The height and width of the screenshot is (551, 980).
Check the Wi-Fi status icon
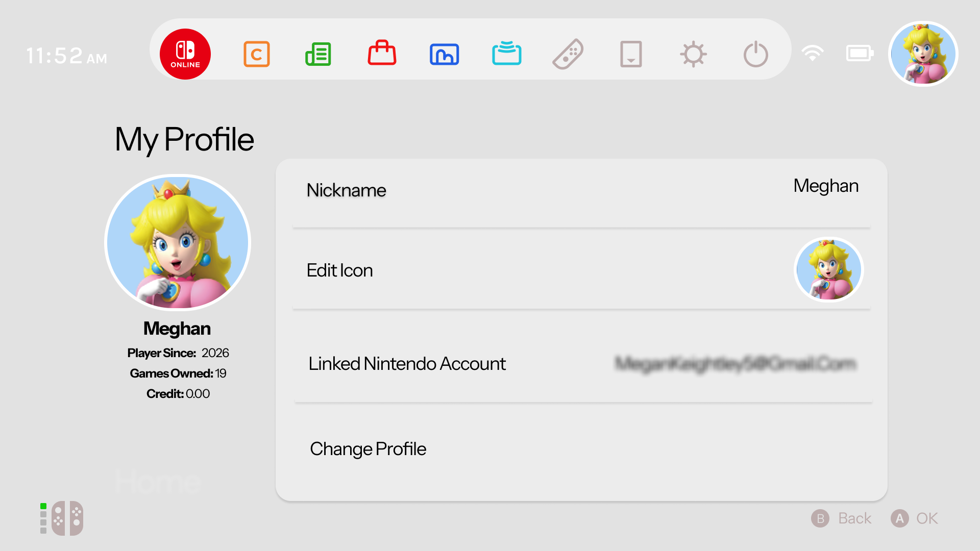(x=813, y=53)
